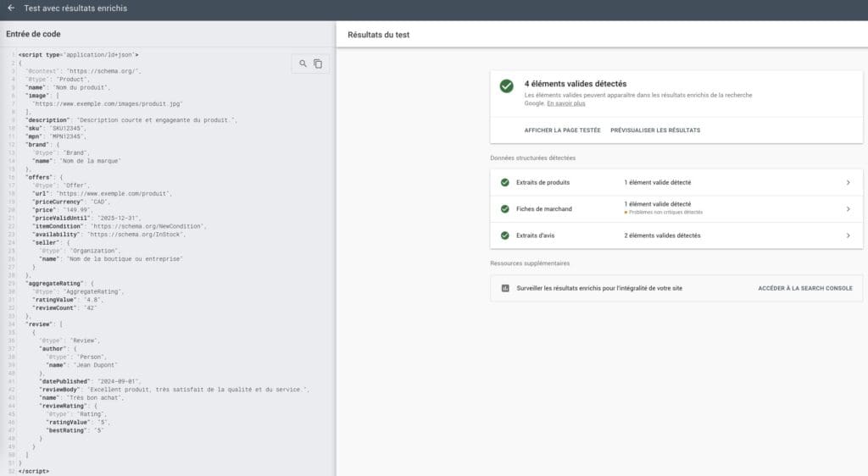This screenshot has width=868, height=476.
Task: Click '2 éléments valides détectés' text
Action: point(662,235)
